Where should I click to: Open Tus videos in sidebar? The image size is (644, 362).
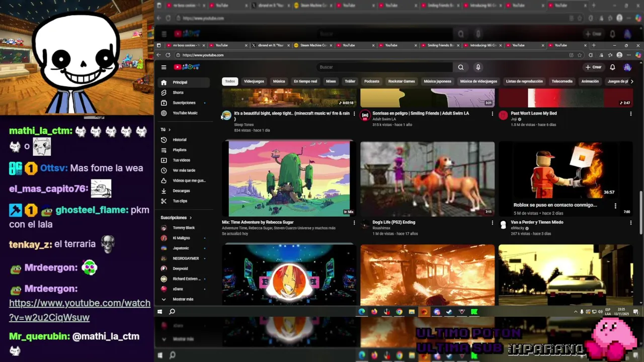click(x=184, y=160)
